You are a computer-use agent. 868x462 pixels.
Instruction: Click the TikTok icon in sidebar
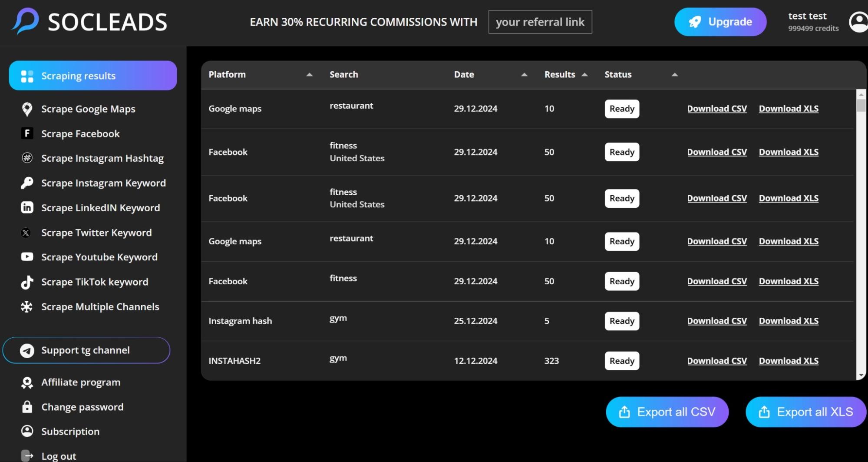pyautogui.click(x=27, y=282)
